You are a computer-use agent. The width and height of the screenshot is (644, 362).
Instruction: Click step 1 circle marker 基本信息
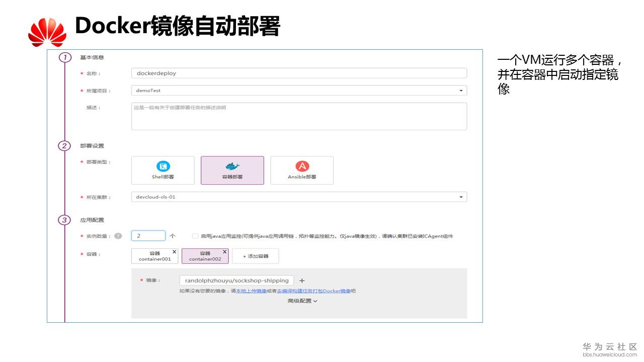coord(64,57)
